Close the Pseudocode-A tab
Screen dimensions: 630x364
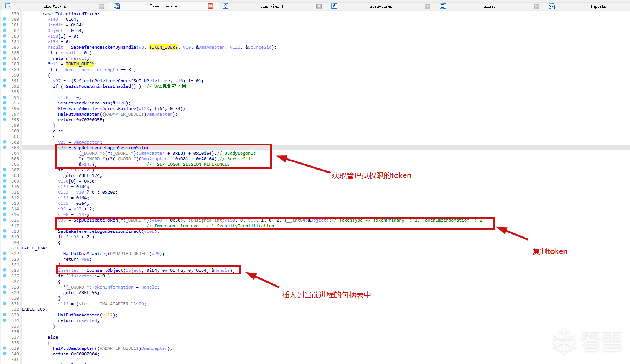click(210, 6)
